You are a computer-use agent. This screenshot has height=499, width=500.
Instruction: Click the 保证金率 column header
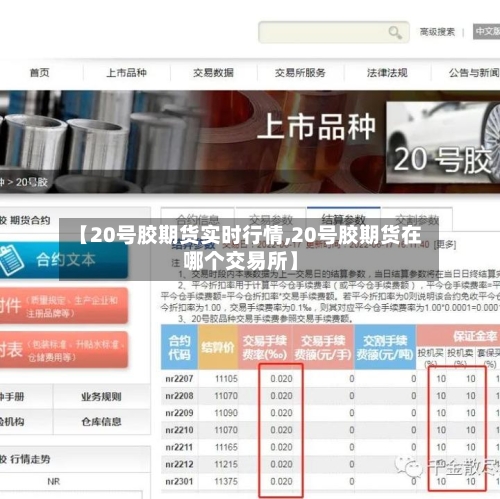click(x=475, y=336)
